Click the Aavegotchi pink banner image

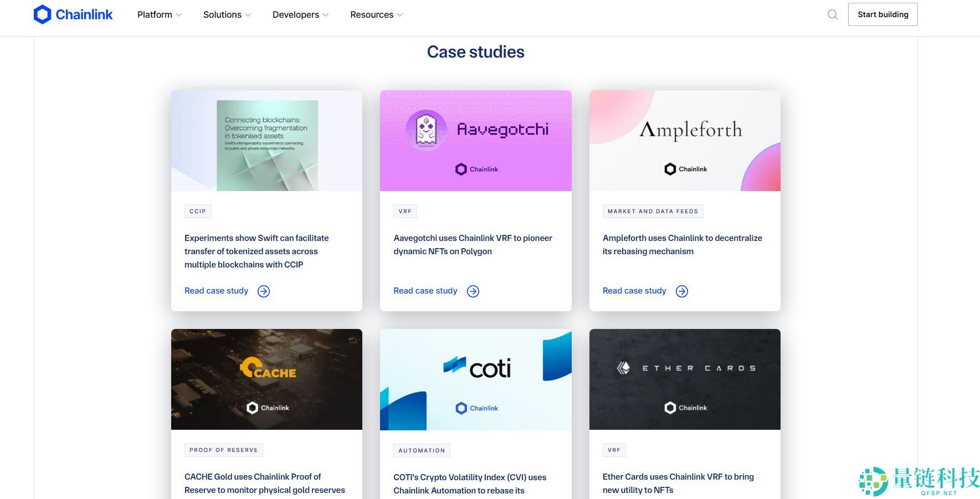[476, 141]
